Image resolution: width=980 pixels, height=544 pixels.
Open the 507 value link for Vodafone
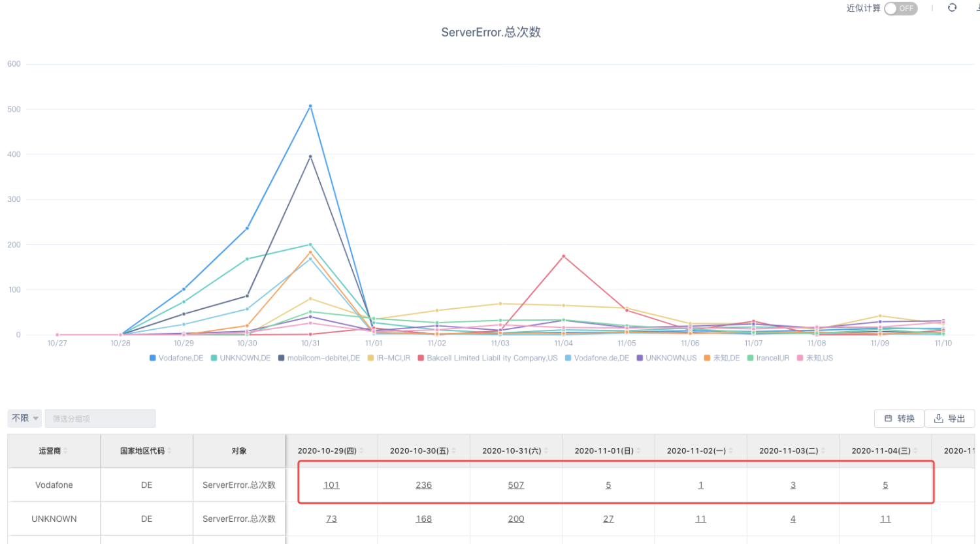click(515, 485)
